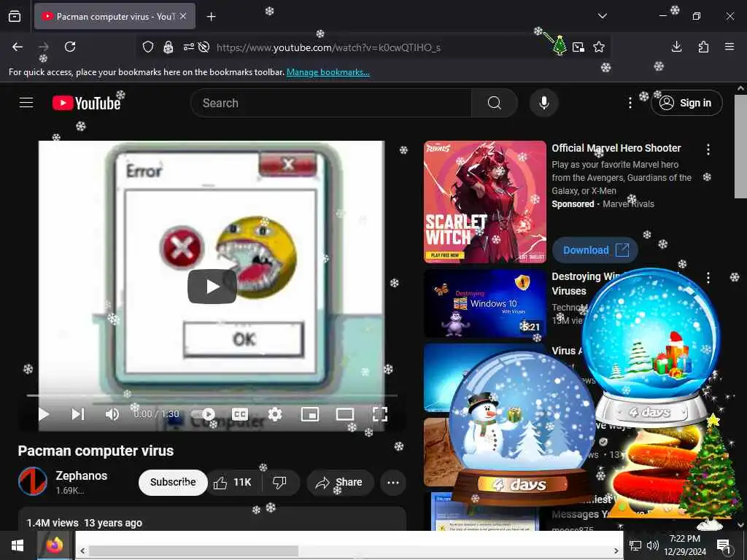Open Scarlet Witch Marvel Rivals ad thumbnail
Image resolution: width=747 pixels, height=560 pixels.
(x=485, y=202)
